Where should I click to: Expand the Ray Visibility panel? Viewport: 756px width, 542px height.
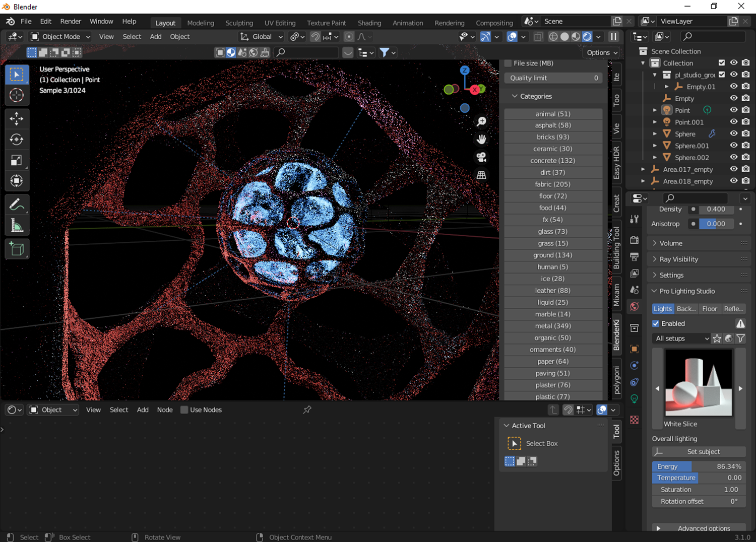698,259
